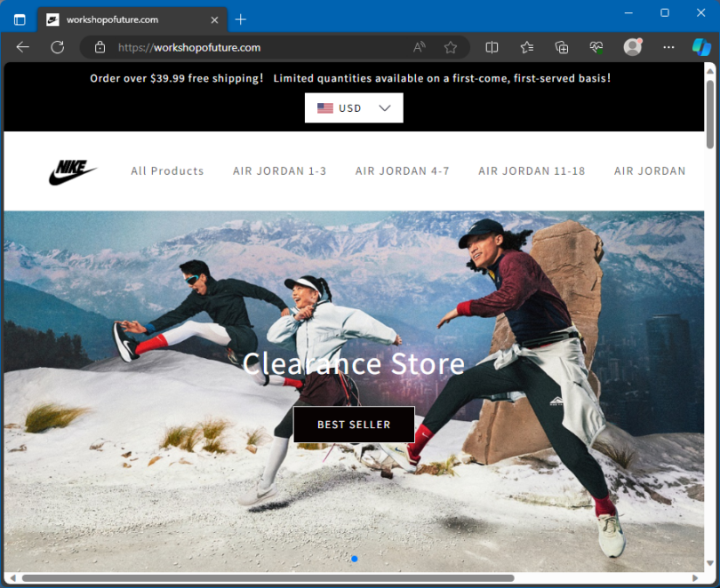Open the Favorites star icon

[x=451, y=47]
